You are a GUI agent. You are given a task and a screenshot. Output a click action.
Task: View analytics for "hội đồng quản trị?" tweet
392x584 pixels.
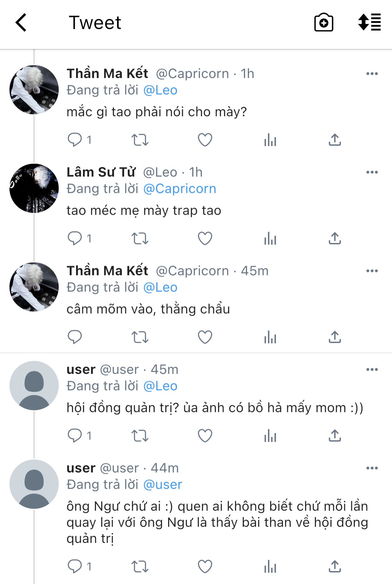270,436
